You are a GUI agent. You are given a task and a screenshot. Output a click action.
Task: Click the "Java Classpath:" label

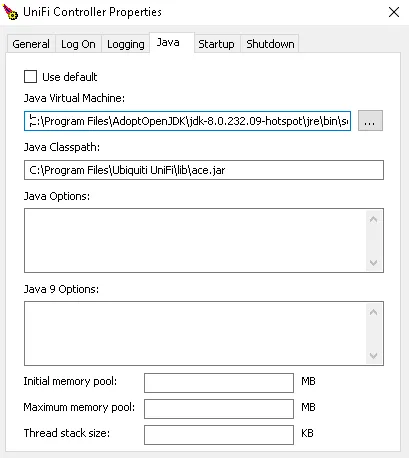[x=62, y=147]
